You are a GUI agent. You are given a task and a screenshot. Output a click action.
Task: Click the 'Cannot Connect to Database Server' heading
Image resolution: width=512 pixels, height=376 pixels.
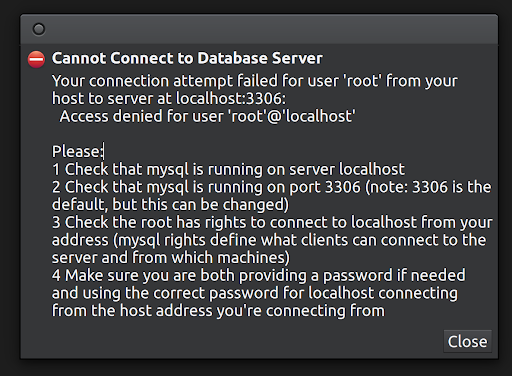point(187,58)
